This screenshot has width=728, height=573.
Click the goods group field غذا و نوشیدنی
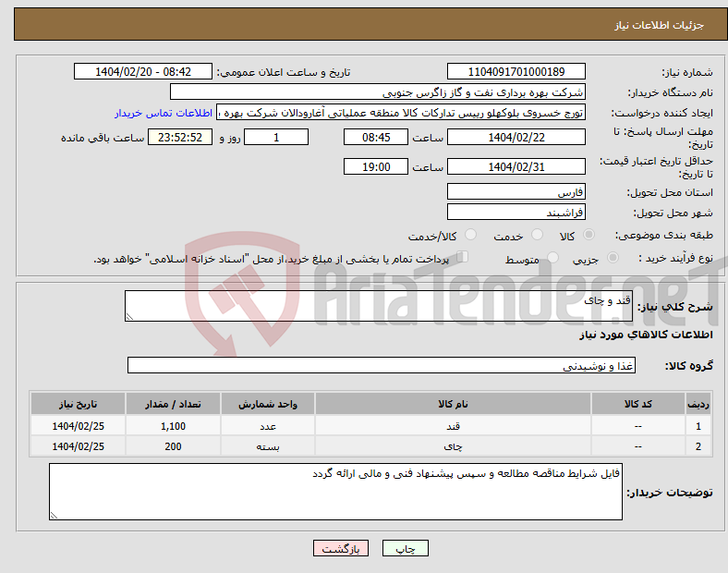coord(382,365)
